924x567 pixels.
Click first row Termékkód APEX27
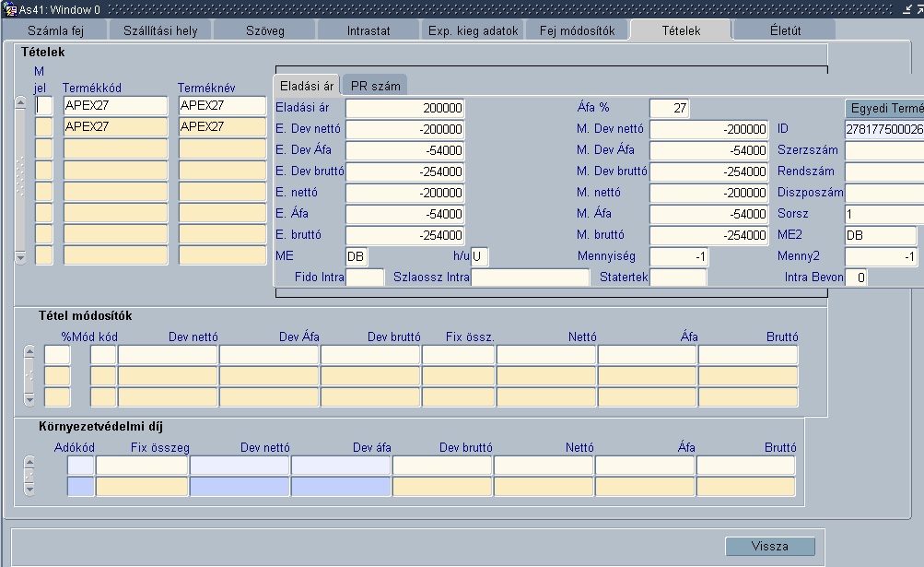[115, 106]
